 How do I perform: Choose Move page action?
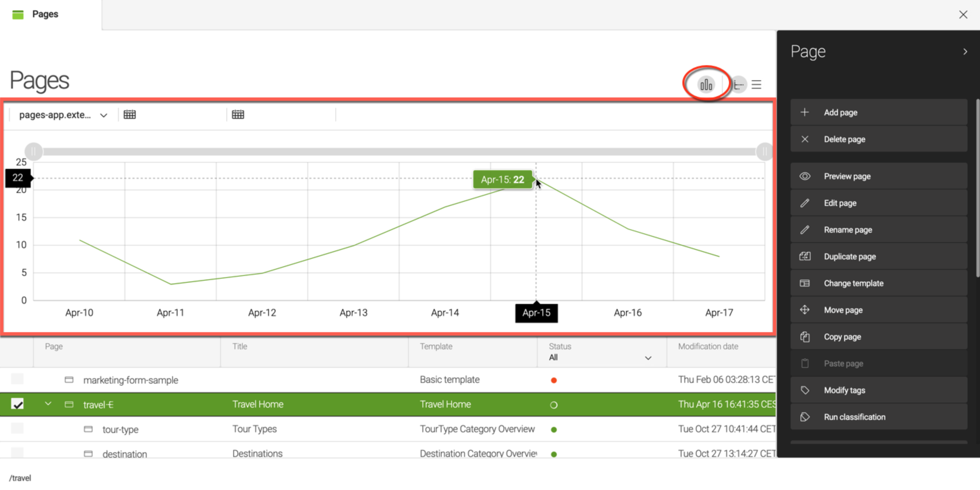(x=879, y=310)
